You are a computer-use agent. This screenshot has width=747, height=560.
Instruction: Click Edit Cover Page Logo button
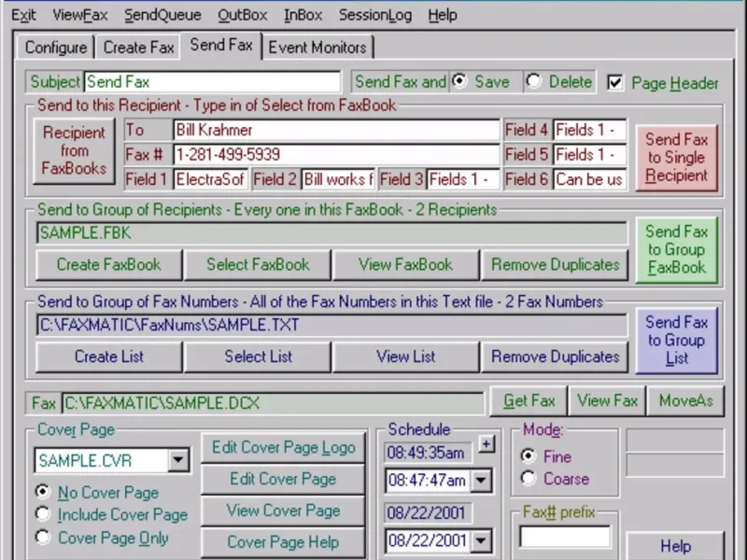pos(284,448)
